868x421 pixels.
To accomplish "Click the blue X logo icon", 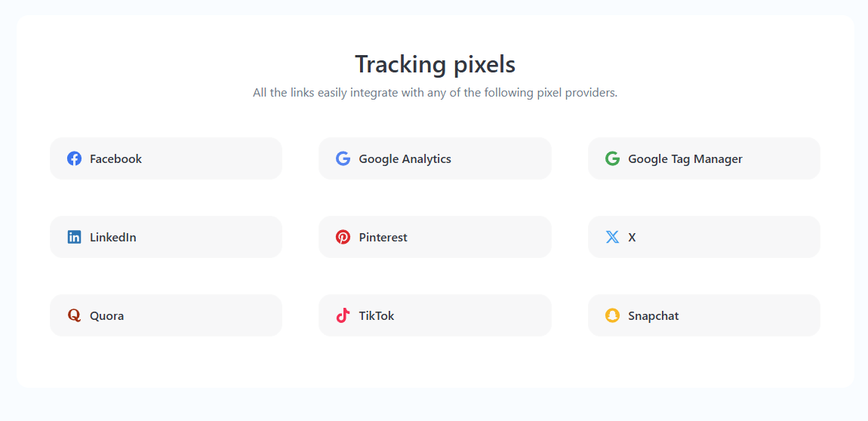I will coord(612,237).
